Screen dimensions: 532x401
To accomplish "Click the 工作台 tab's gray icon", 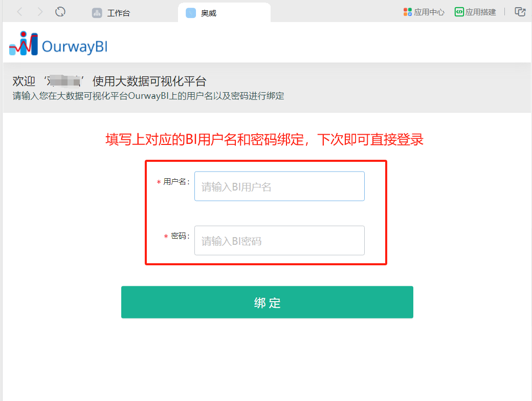I will [97, 13].
